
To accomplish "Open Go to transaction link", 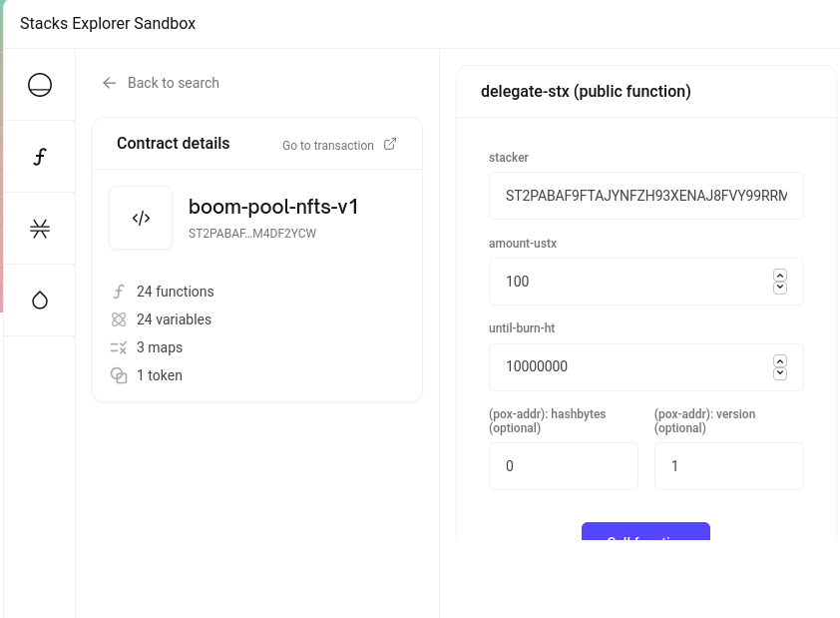I will coord(328,145).
